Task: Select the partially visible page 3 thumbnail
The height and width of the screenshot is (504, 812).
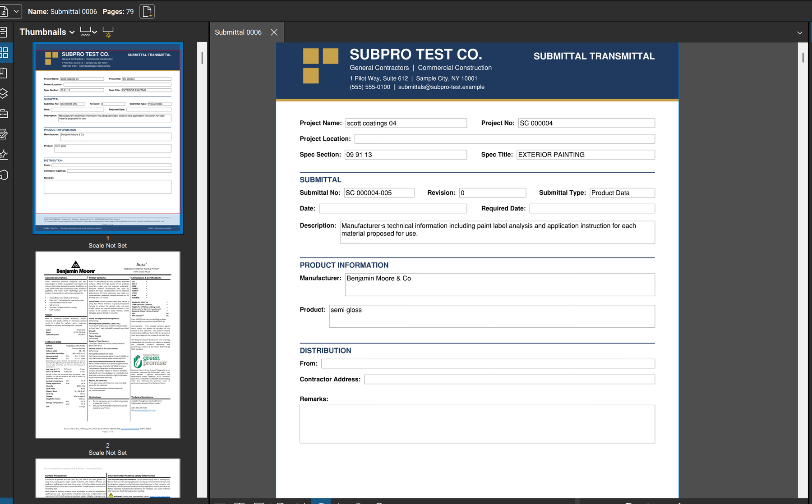Action: [108, 478]
